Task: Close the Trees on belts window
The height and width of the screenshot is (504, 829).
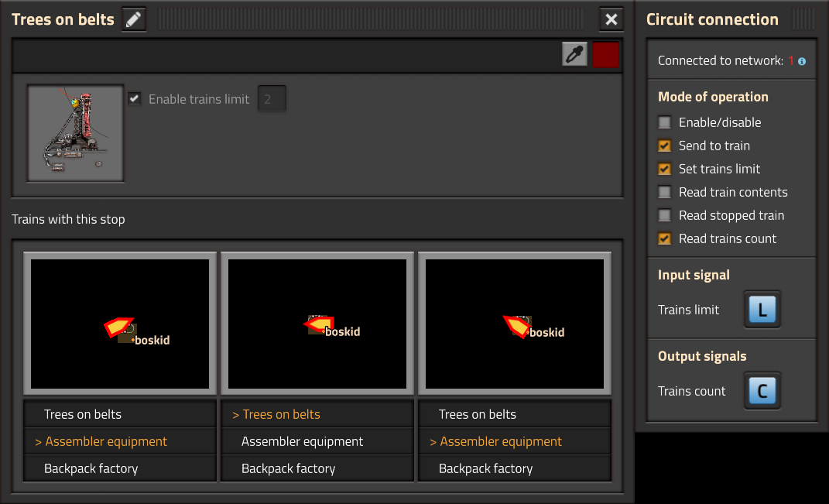Action: (x=611, y=19)
